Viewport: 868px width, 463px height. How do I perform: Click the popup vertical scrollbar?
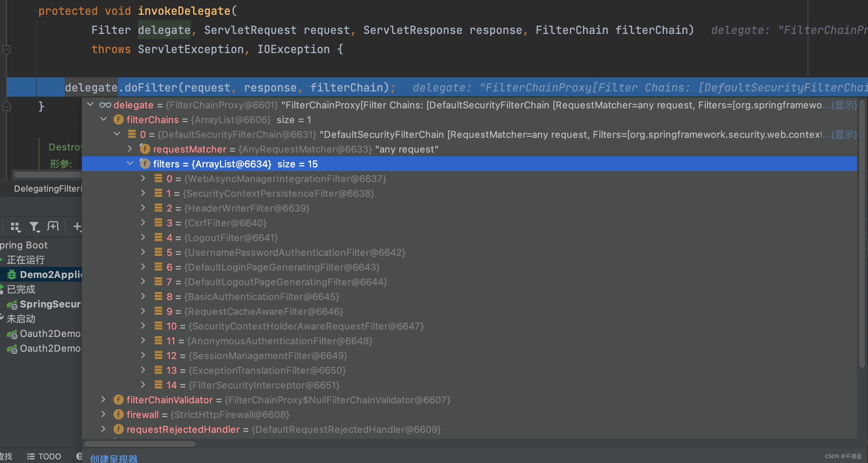pyautogui.click(x=862, y=233)
